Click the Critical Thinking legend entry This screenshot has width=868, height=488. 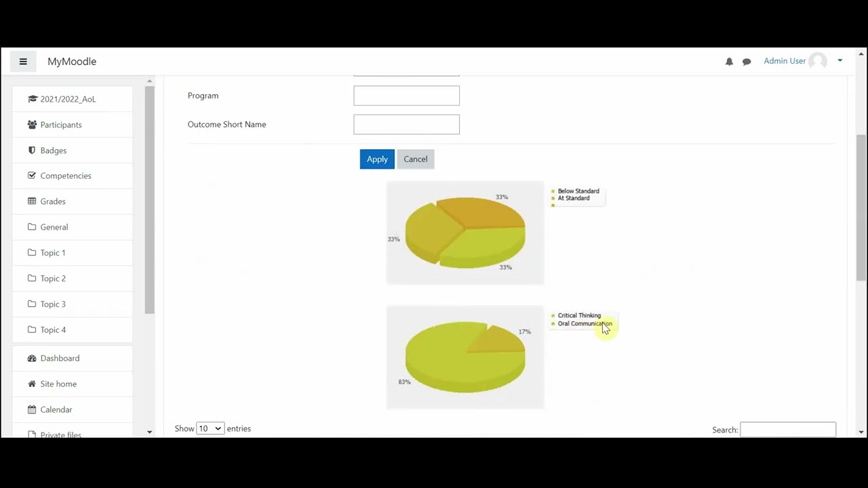[x=578, y=316]
